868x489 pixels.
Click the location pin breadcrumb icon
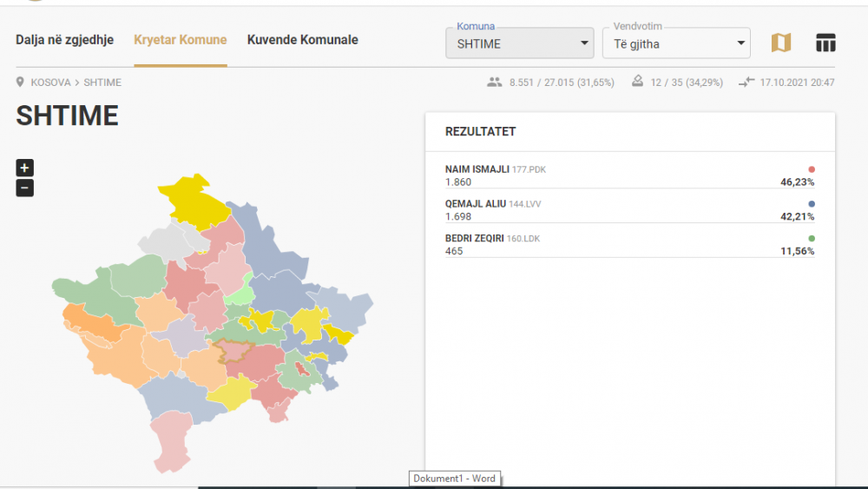[21, 83]
